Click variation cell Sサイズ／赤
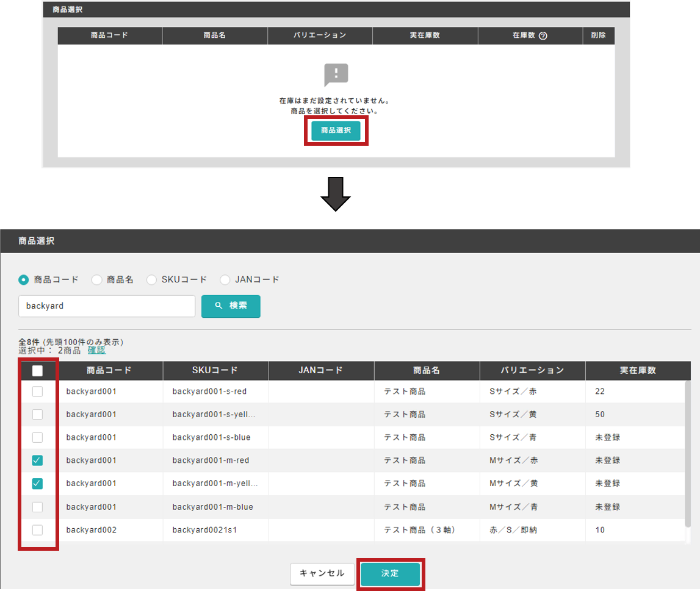Screen dimensions: 700x591 click(513, 392)
